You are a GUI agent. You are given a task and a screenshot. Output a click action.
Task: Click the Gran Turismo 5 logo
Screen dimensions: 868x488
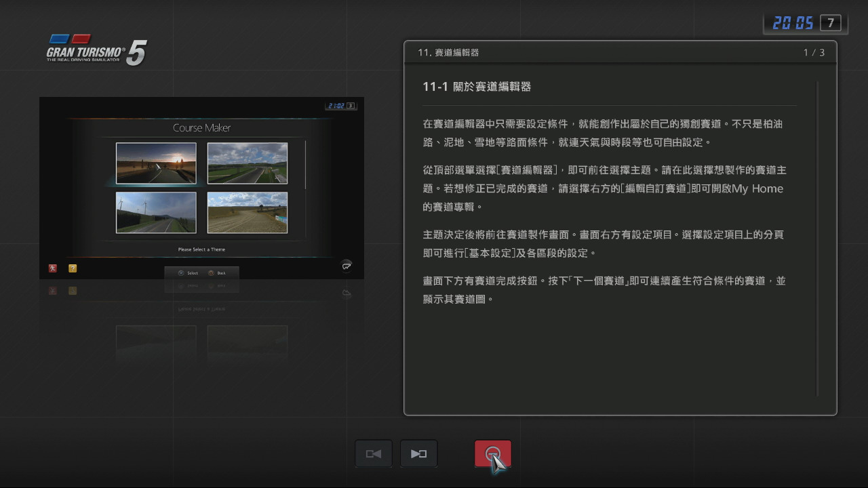pyautogui.click(x=96, y=50)
